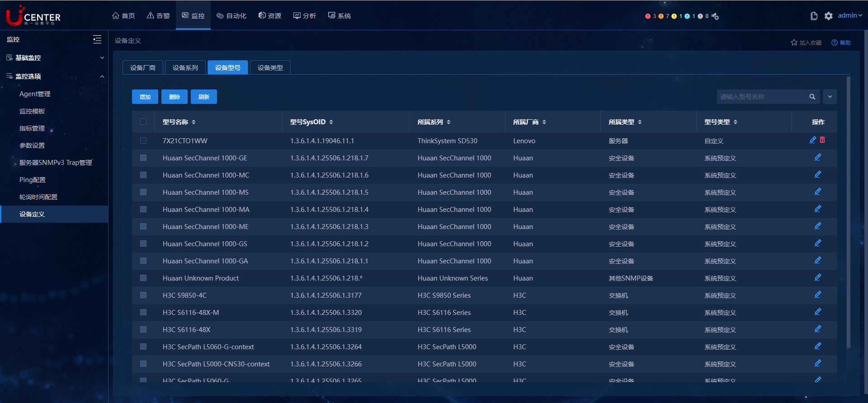
Task: Edit the Huaan SecChannel 1000-MS row
Action: 818,192
